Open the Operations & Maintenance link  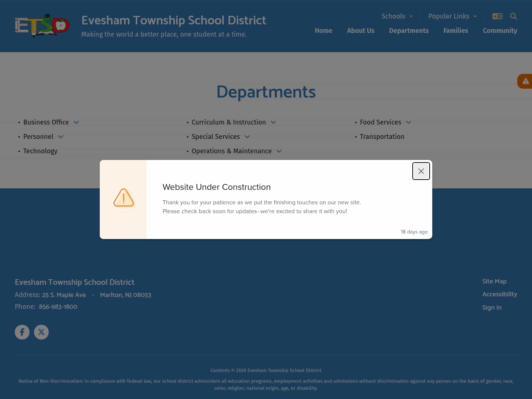[232, 151]
